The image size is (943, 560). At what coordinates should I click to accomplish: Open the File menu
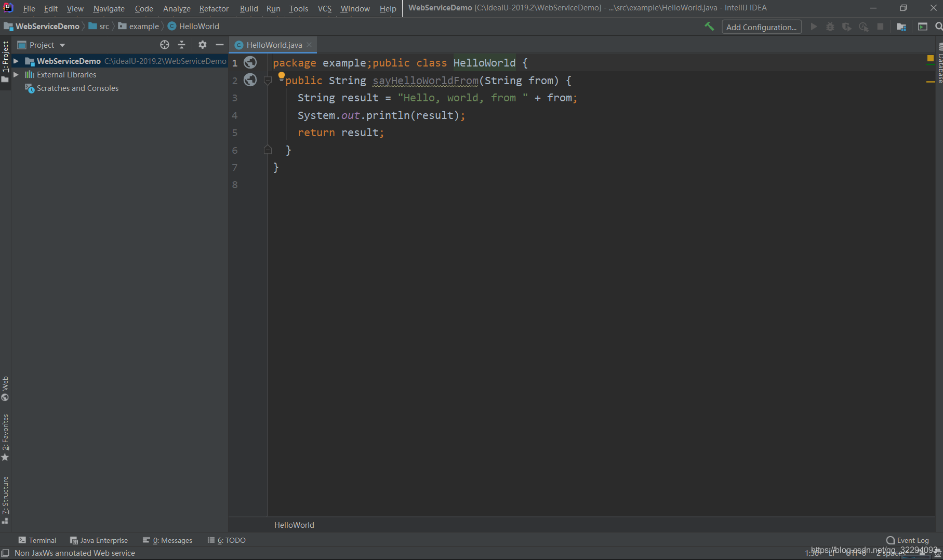(29, 8)
